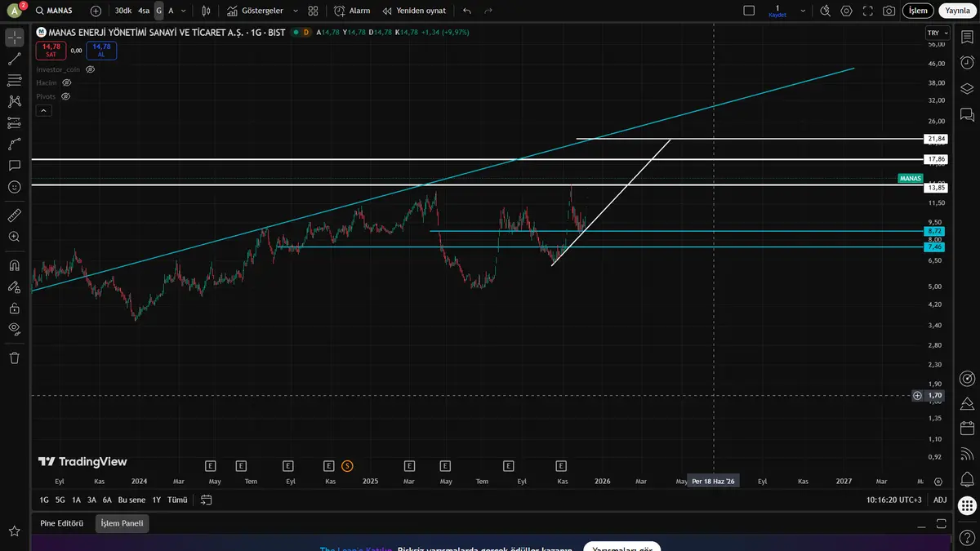Click the trash icon to remove drawings
The height and width of the screenshot is (551, 980).
pyautogui.click(x=14, y=358)
